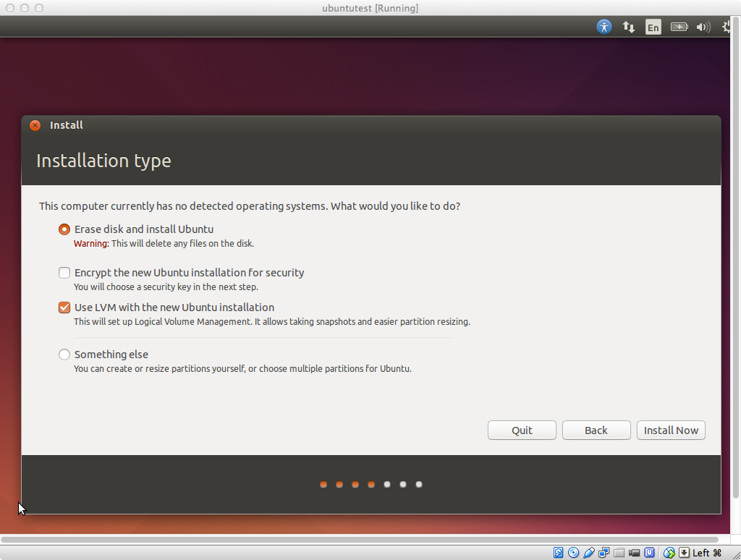Screen dimensions: 741x560
Task: Click the VirtualBox hard disk activity icon
Action: coord(558,553)
